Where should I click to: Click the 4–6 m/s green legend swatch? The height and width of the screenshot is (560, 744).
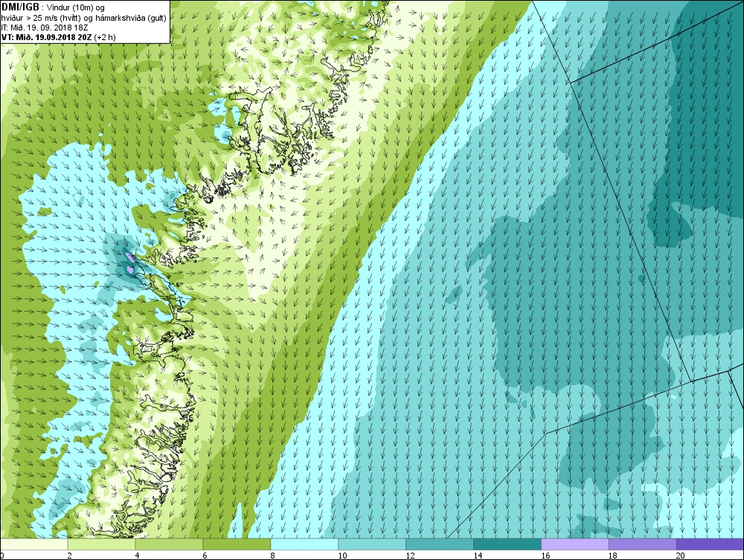click(x=169, y=544)
